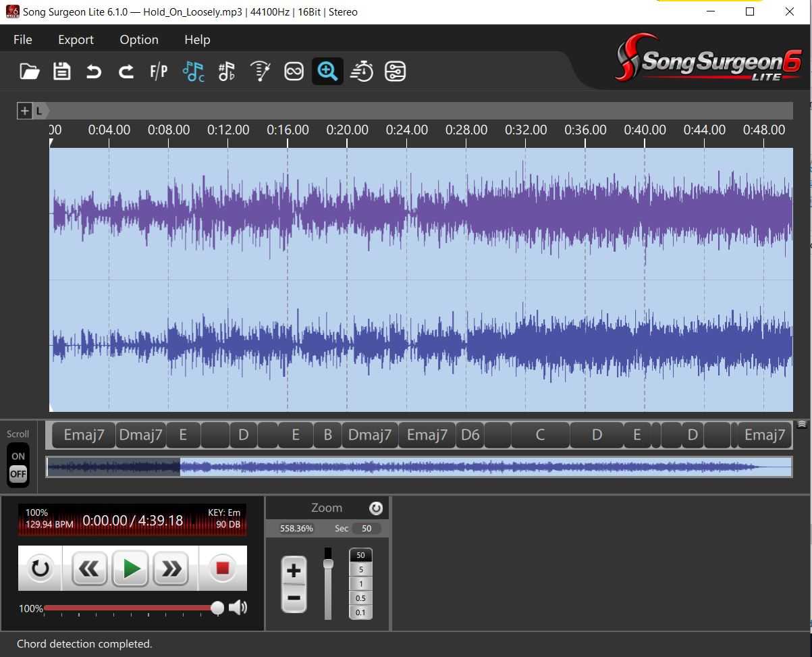This screenshot has height=657, width=812.
Task: Click the 0:40.00 mark on the timeline
Action: coord(645,130)
